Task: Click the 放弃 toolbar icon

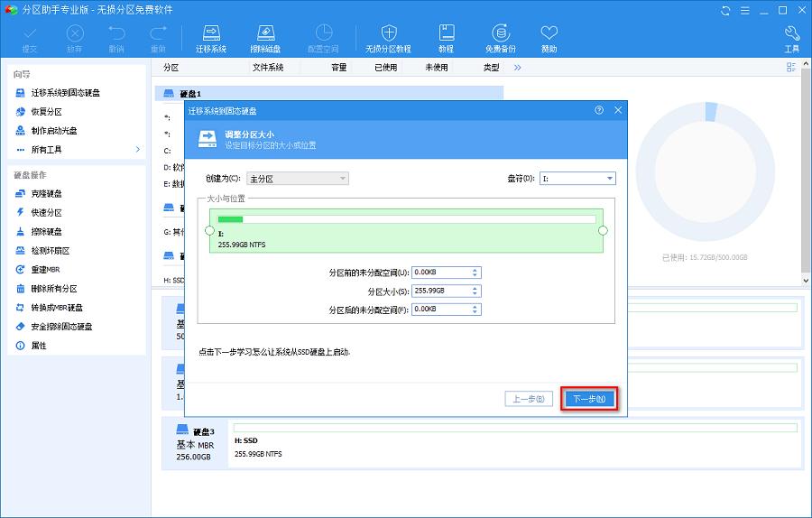Action: [75, 39]
